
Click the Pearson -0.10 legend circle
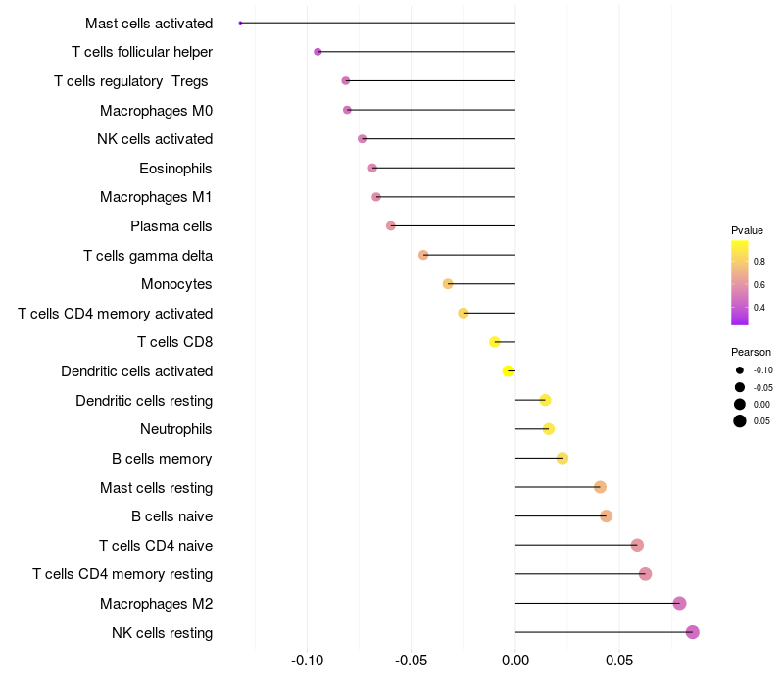coord(740,370)
